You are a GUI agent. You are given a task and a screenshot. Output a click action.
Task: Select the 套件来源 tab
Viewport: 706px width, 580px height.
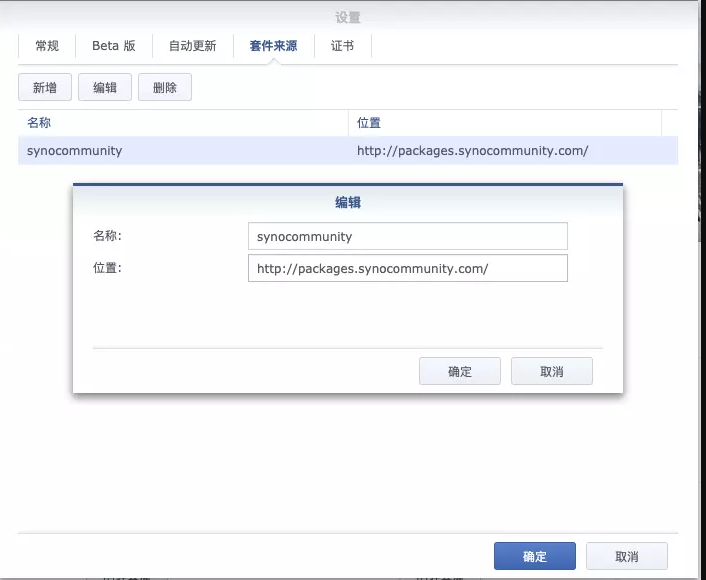(273, 45)
